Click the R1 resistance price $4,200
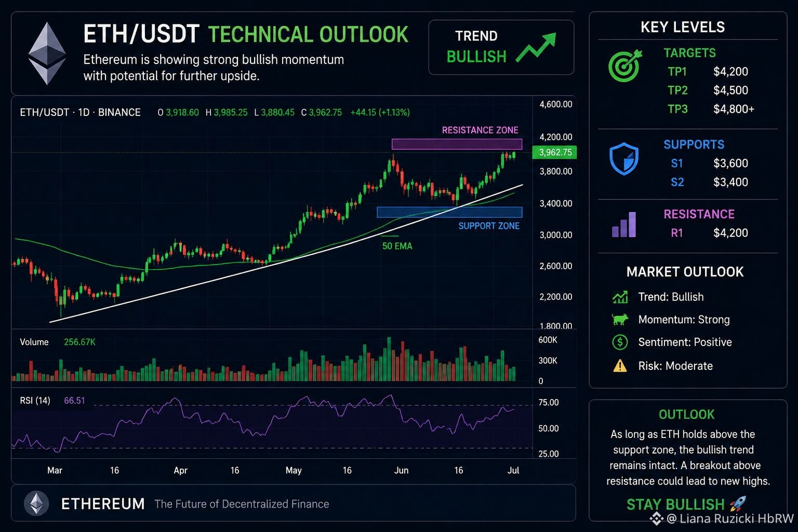The height and width of the screenshot is (532, 798). point(731,233)
